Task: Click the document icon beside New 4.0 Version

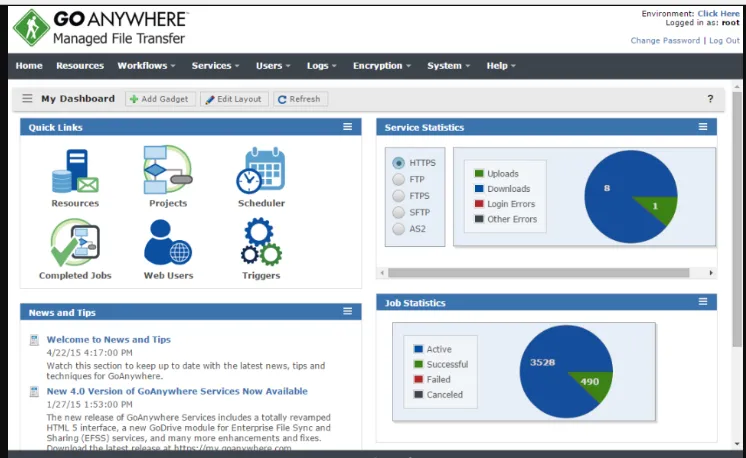Action: (34, 391)
